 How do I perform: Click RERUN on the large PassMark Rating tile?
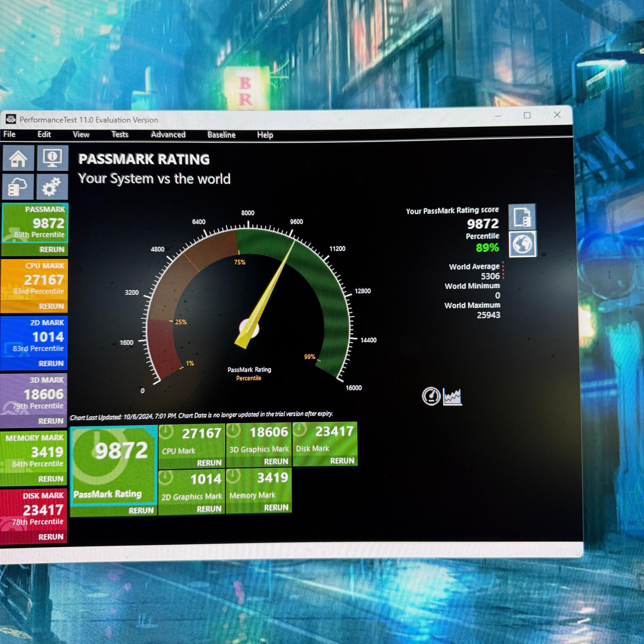point(141,510)
